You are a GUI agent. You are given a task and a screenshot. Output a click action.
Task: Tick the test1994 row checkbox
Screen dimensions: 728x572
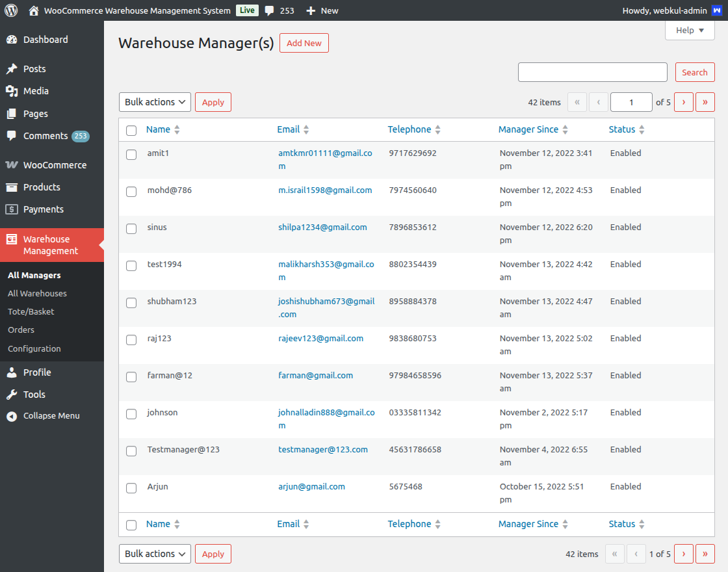click(131, 266)
